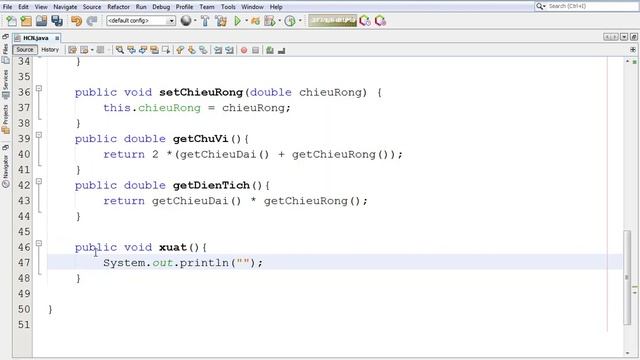
Task: Click the Debug Project icon
Action: coord(256,21)
